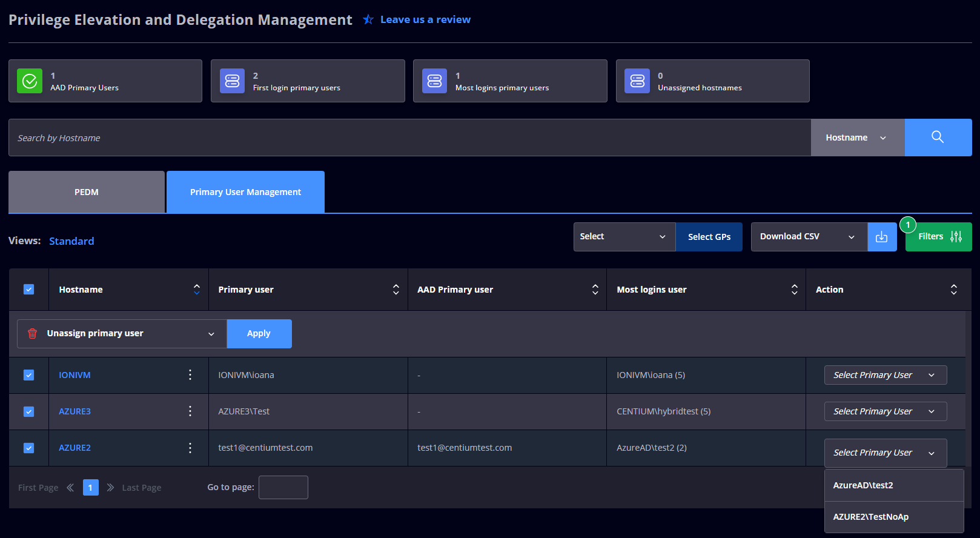This screenshot has width=980, height=538.
Task: Toggle the AZURE2 row checkbox
Action: (28, 448)
